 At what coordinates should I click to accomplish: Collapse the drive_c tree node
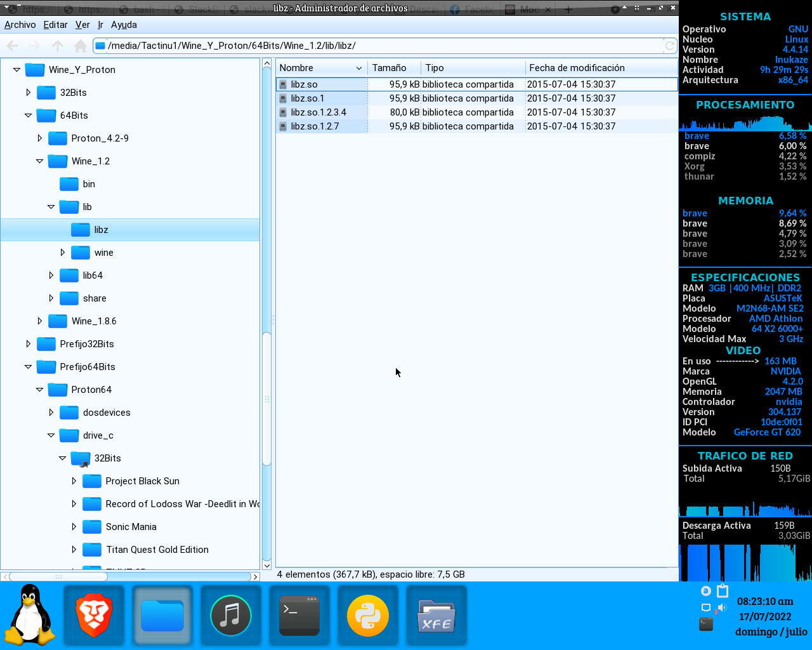coord(51,435)
